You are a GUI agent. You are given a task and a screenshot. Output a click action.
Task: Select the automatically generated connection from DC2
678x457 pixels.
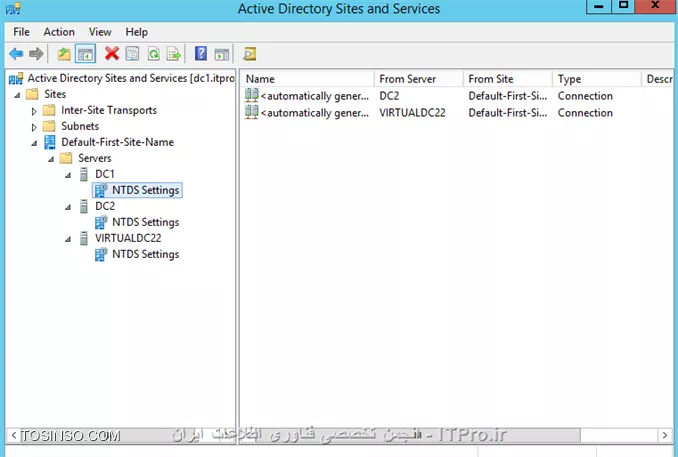[x=315, y=96]
